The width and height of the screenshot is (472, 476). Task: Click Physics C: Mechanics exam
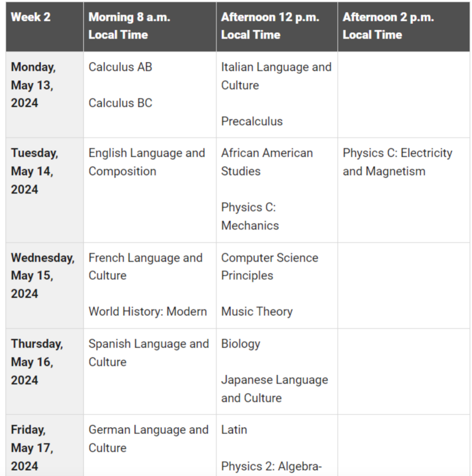(x=250, y=216)
